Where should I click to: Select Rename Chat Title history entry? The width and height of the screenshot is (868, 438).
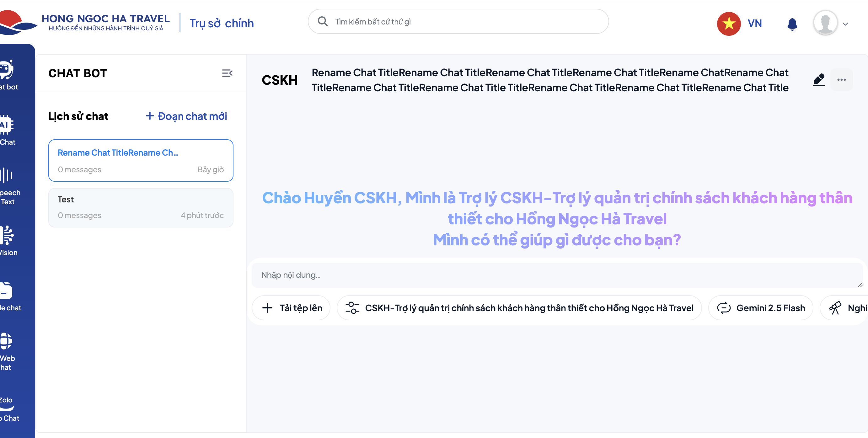[141, 160]
